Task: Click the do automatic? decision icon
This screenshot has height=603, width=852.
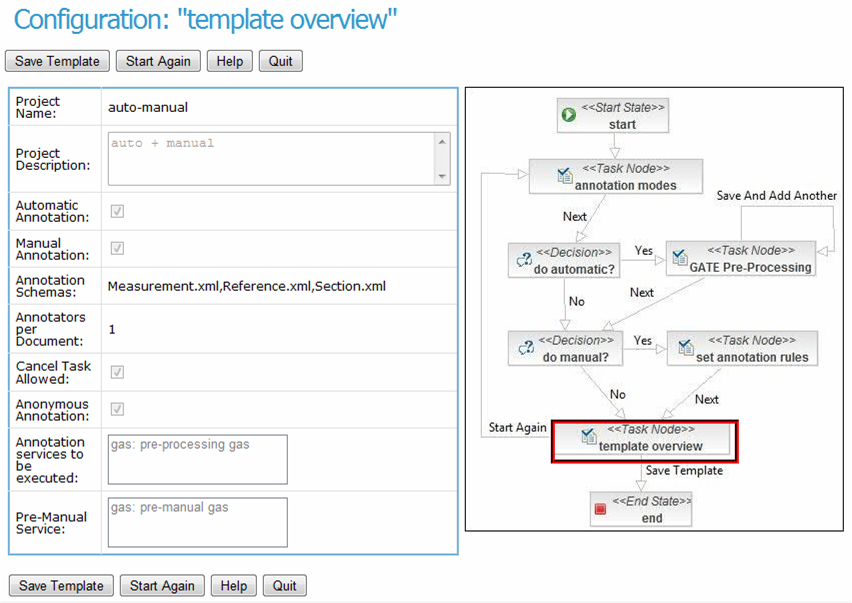Action: [524, 260]
